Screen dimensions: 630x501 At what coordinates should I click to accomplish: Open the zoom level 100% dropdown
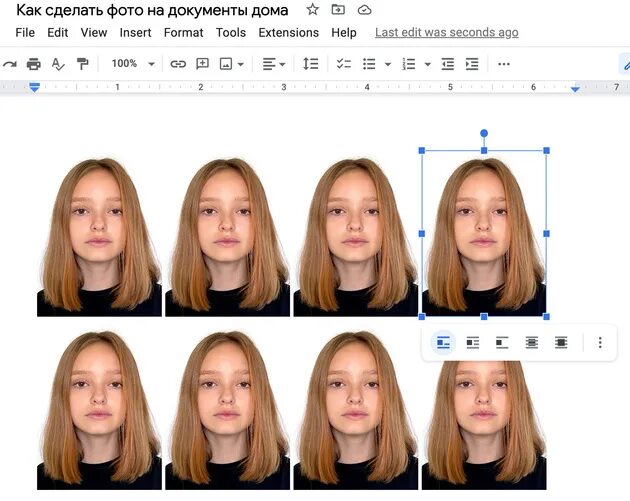[133, 63]
